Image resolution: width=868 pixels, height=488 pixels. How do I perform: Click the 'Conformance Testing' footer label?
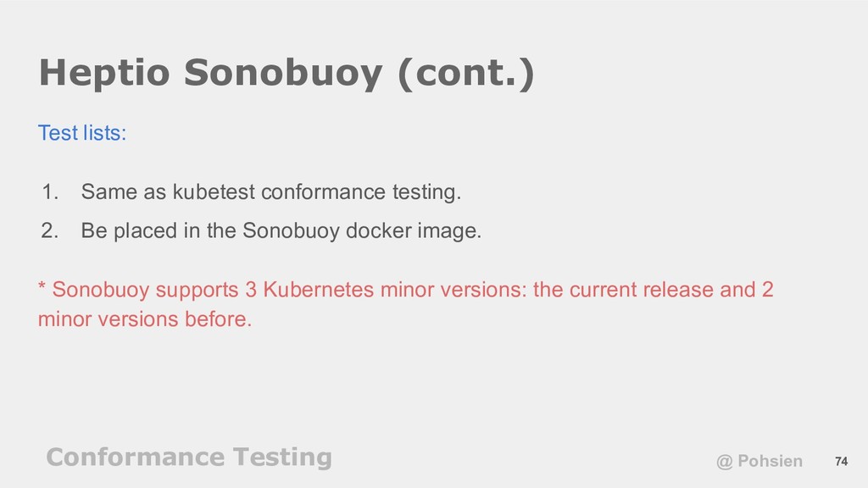(189, 457)
